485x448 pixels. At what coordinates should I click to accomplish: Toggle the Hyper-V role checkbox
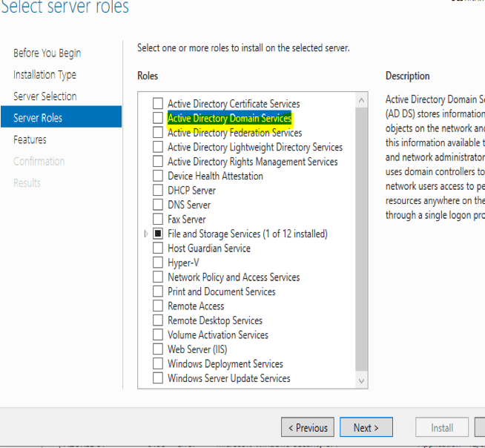coord(157,263)
